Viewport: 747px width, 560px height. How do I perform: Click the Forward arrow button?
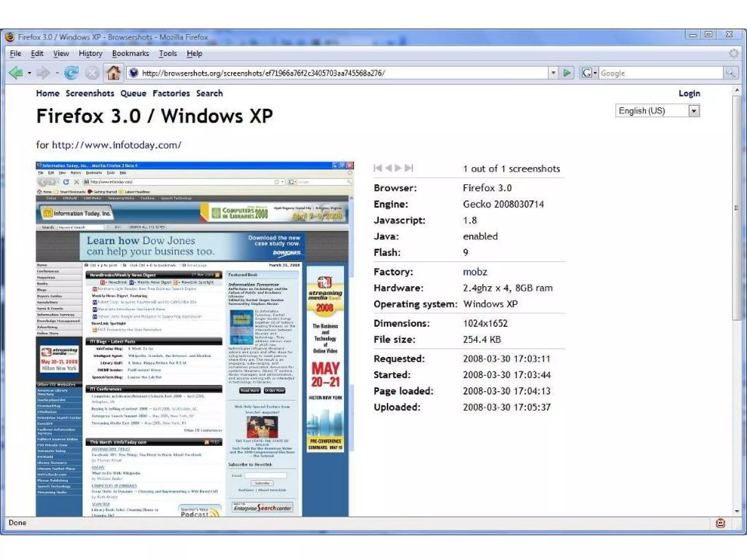coord(43,73)
